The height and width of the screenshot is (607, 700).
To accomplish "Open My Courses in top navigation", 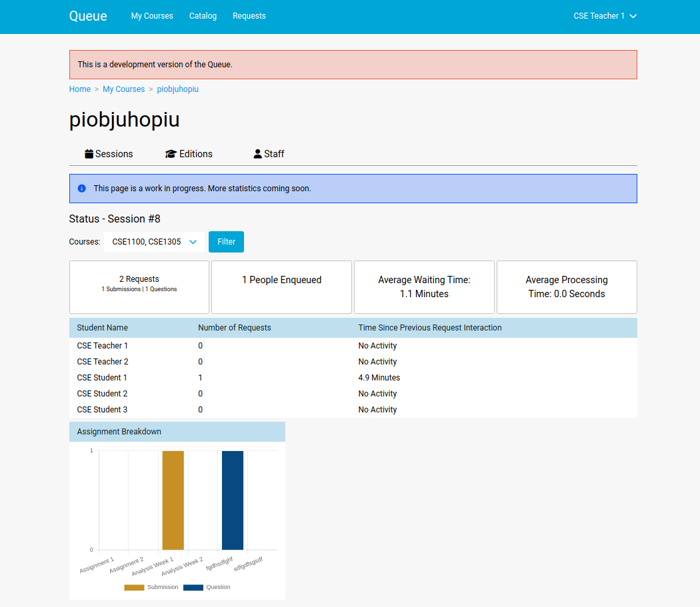I will (152, 16).
